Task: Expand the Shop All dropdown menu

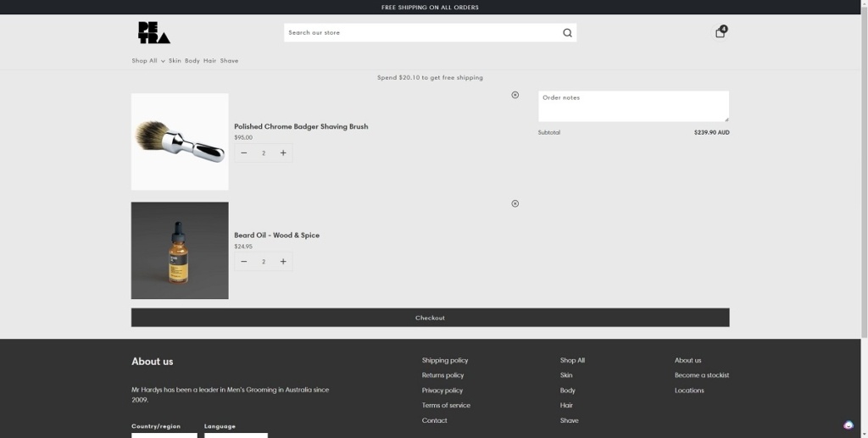Action: click(147, 61)
